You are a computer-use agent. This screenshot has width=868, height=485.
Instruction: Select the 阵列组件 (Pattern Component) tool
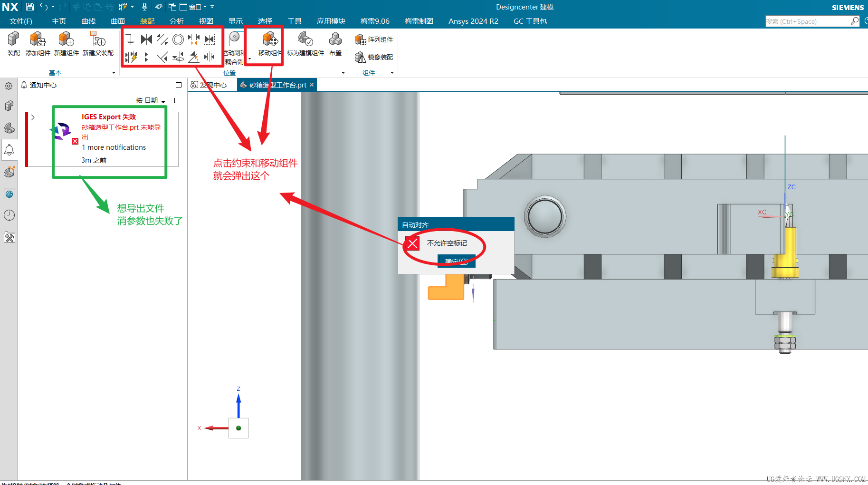(374, 39)
